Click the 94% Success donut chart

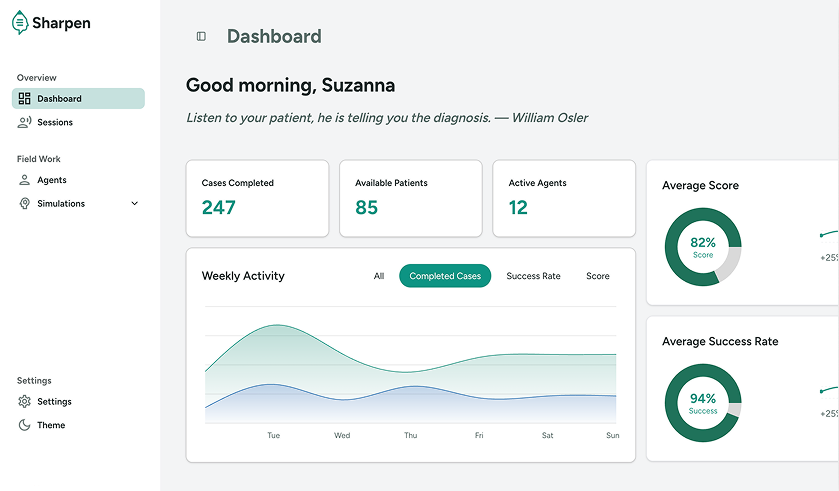(x=703, y=403)
